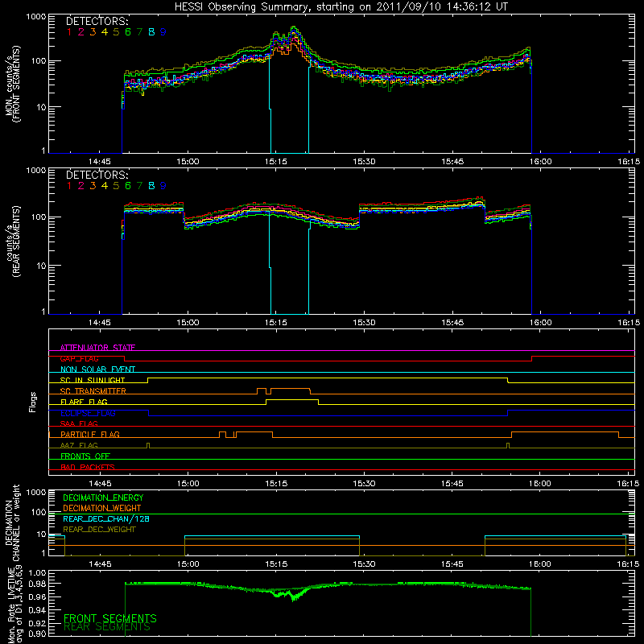Viewport: 644px width, 644px height.
Task: Click the 15:15 tick under front segments plot
Action: click(x=276, y=162)
